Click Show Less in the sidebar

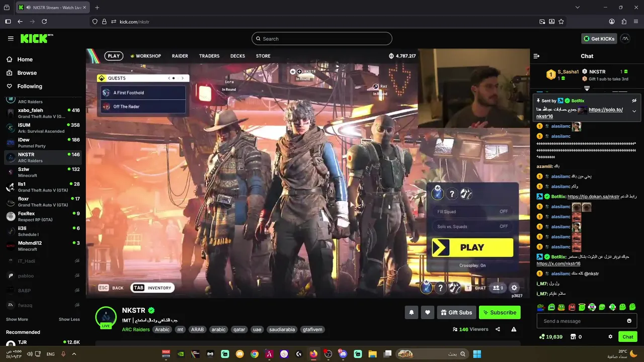tap(69, 319)
